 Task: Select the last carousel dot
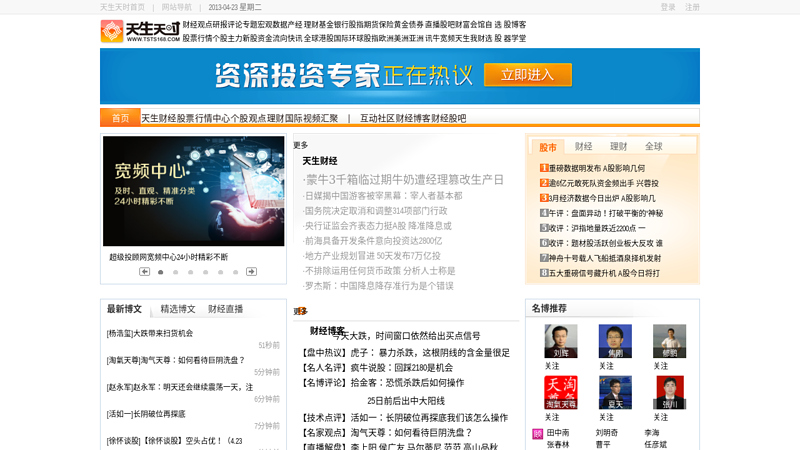pyautogui.click(x=235, y=272)
